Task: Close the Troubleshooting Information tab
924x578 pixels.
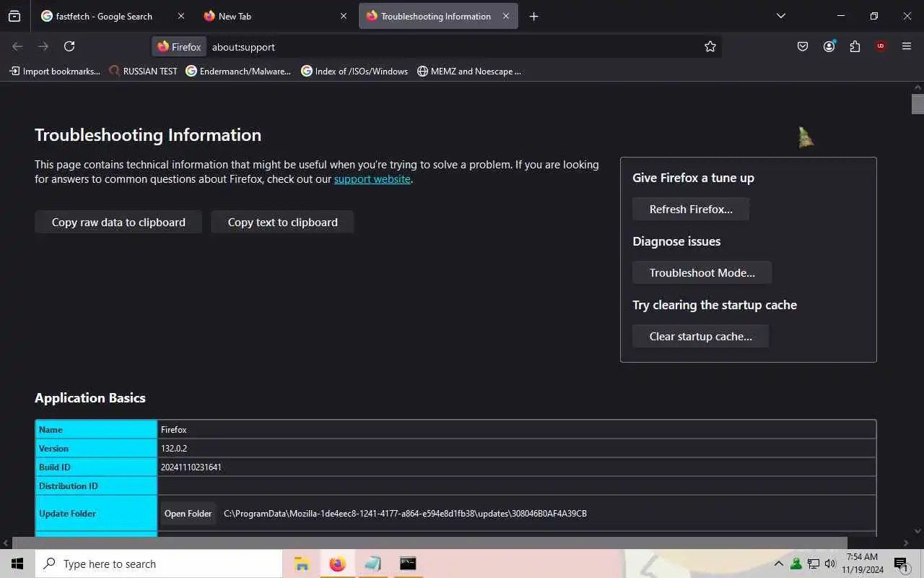Action: click(506, 16)
